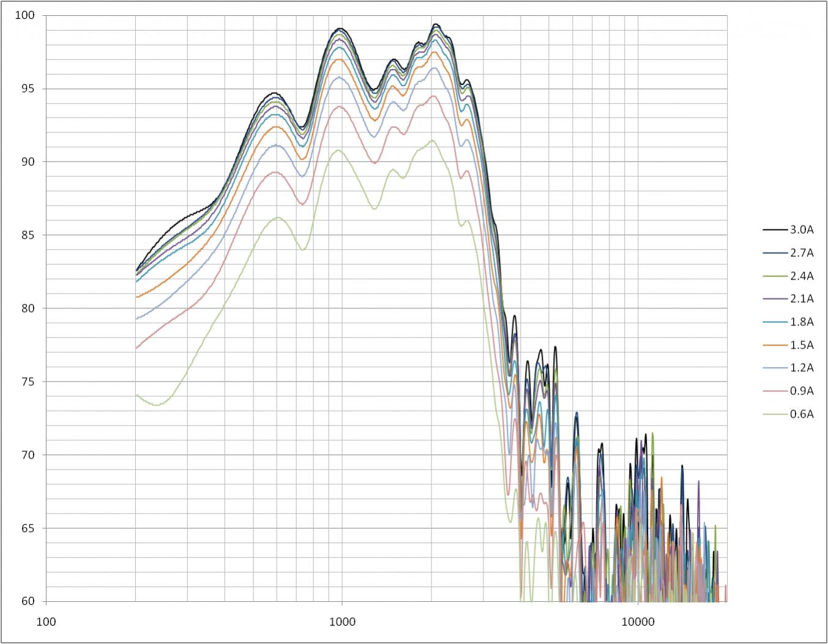Select the 1.2A legend entry
The width and height of the screenshot is (828, 644).
tap(788, 368)
